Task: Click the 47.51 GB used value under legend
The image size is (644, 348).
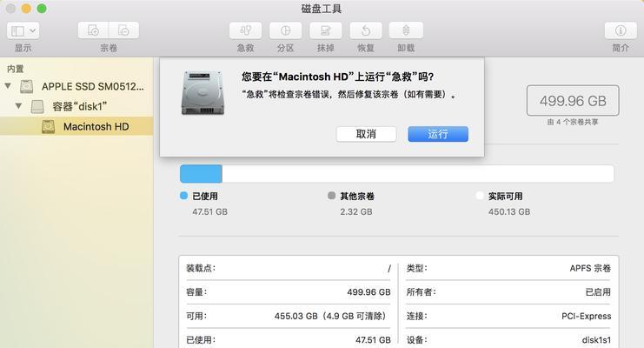Action: [209, 211]
